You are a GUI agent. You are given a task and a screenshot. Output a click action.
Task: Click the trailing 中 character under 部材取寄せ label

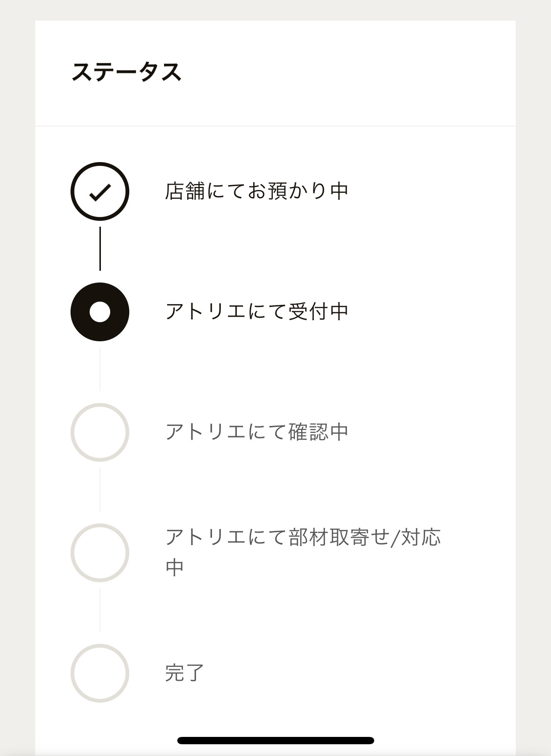click(x=175, y=567)
